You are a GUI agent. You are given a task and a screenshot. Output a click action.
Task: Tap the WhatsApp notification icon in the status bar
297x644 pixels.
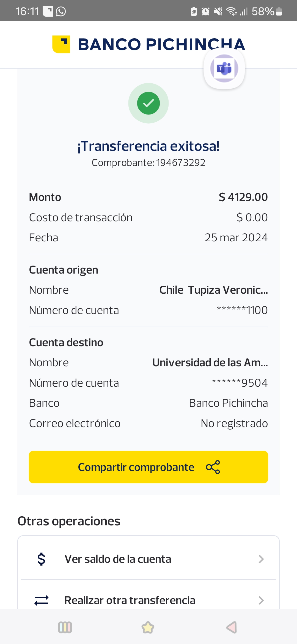[61, 12]
